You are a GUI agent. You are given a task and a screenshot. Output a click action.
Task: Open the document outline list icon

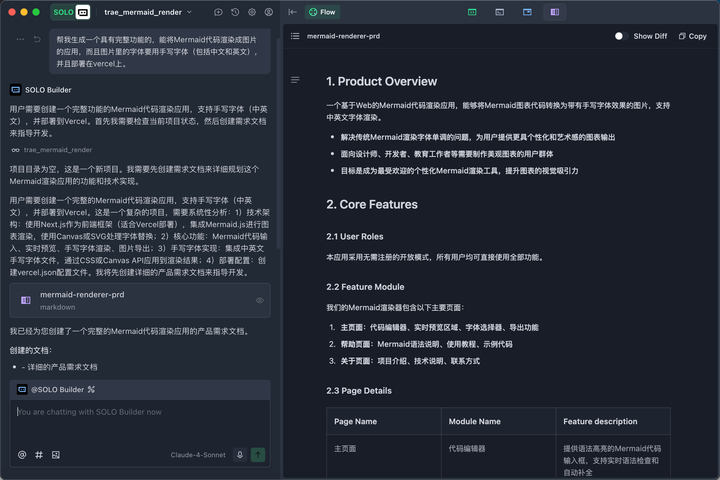(x=294, y=36)
